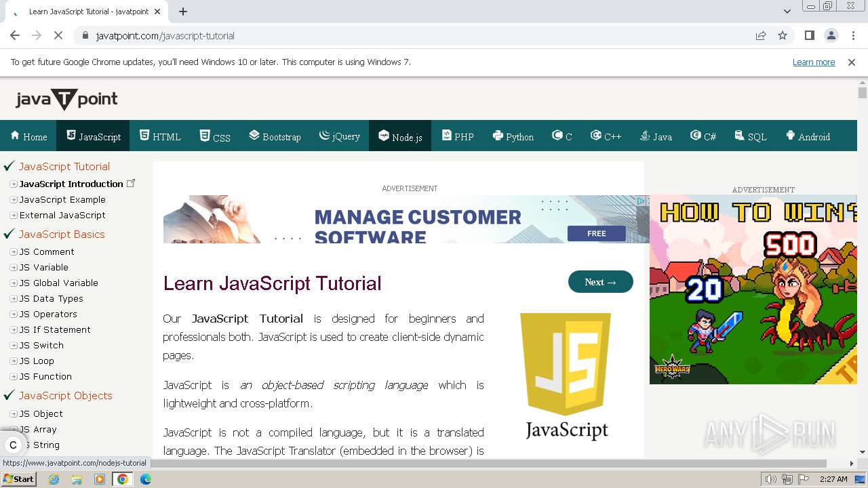Screen dimensions: 868x488
Task: Open the Chrome profile menu
Action: (831, 35)
